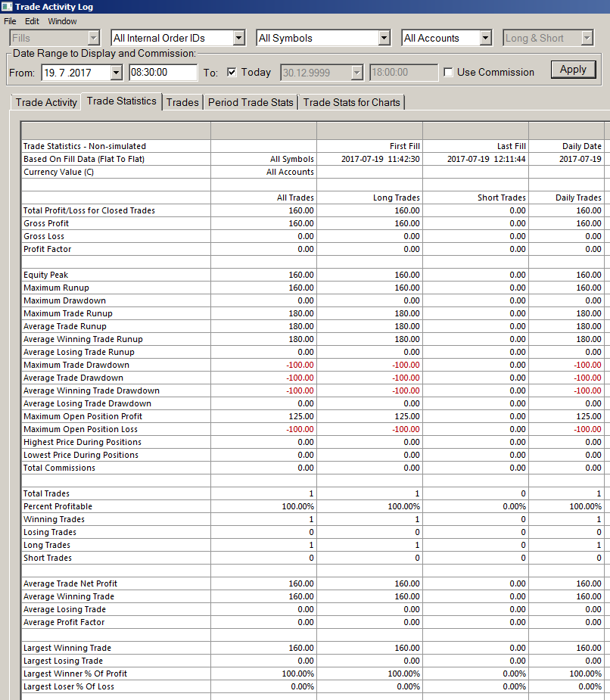The width and height of the screenshot is (610, 700).
Task: Select the Total Profit/Loss for Closed Trades row
Action: click(313, 210)
